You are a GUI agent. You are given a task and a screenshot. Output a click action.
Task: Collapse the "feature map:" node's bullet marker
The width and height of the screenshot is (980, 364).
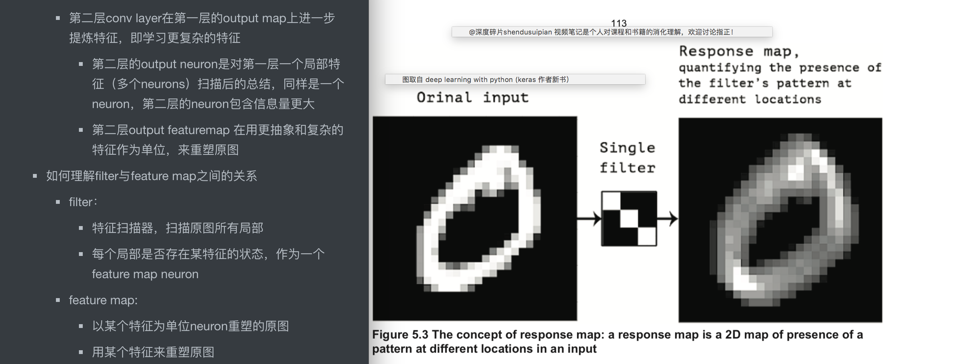click(58, 300)
